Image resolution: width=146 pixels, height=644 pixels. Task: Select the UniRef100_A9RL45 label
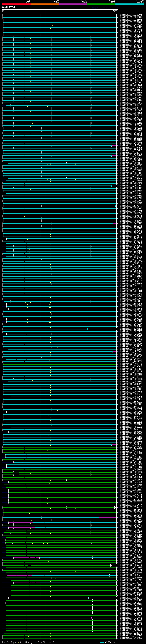(x=131, y=35)
